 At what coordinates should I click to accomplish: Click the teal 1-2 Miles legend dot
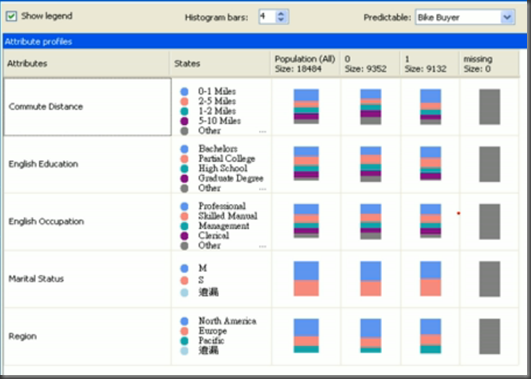(184, 111)
